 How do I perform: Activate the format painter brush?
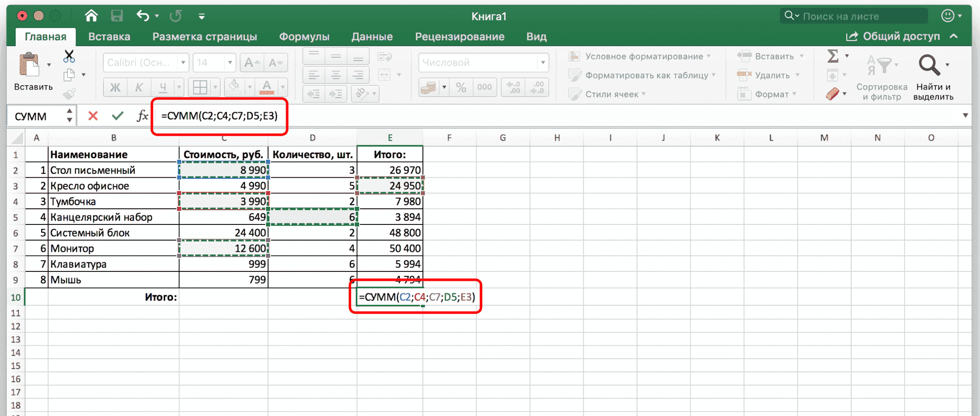pos(69,94)
